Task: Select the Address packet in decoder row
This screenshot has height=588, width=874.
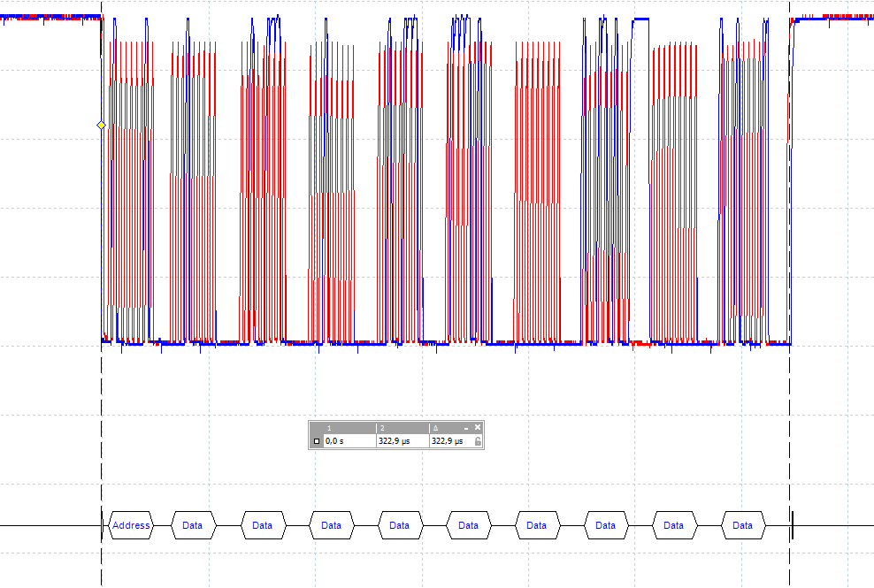Action: 130,525
